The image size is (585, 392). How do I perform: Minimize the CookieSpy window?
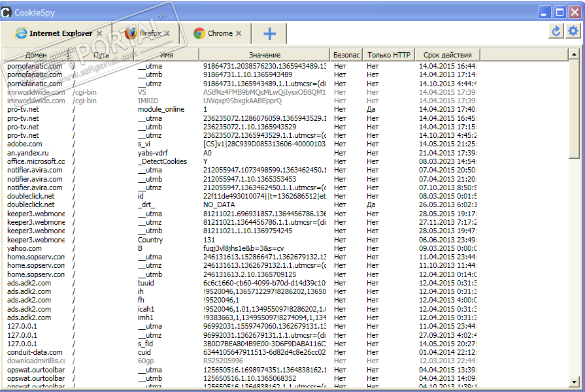(544, 12)
